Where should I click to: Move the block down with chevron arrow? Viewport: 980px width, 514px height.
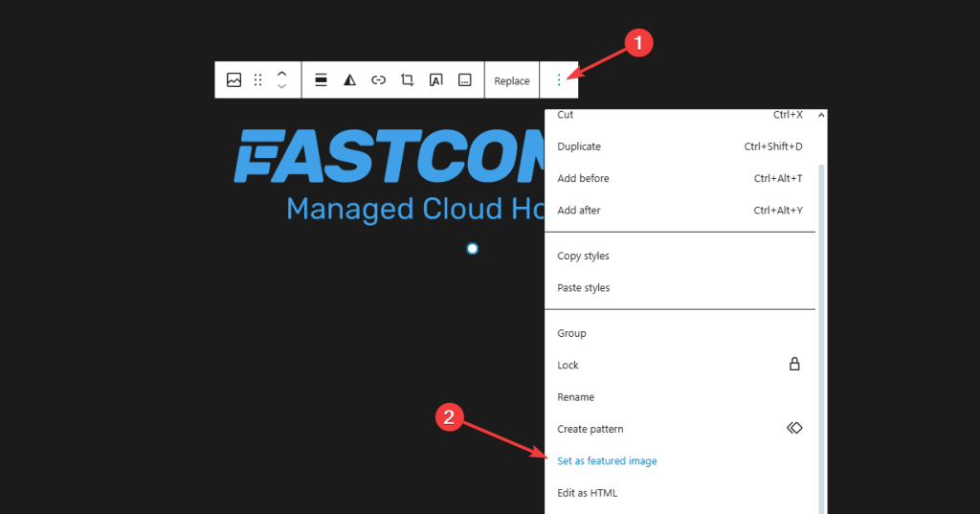[x=281, y=87]
